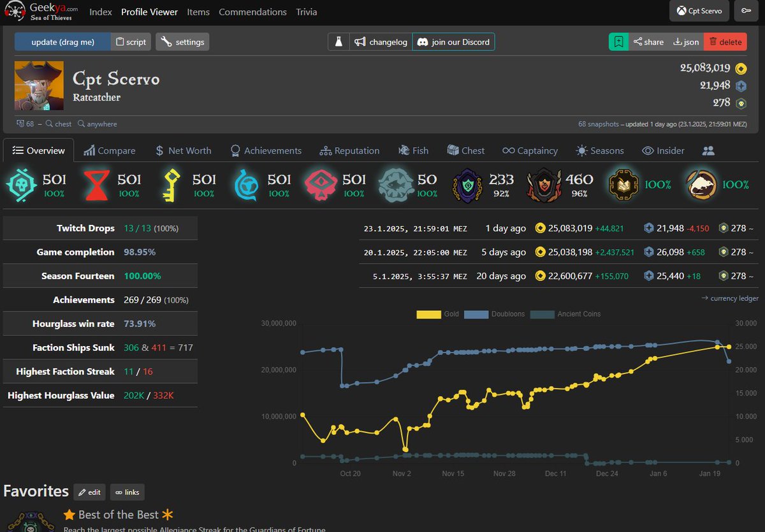Viewport: 765px width, 532px height.
Task: Switch to the Fish tab
Action: tap(413, 151)
